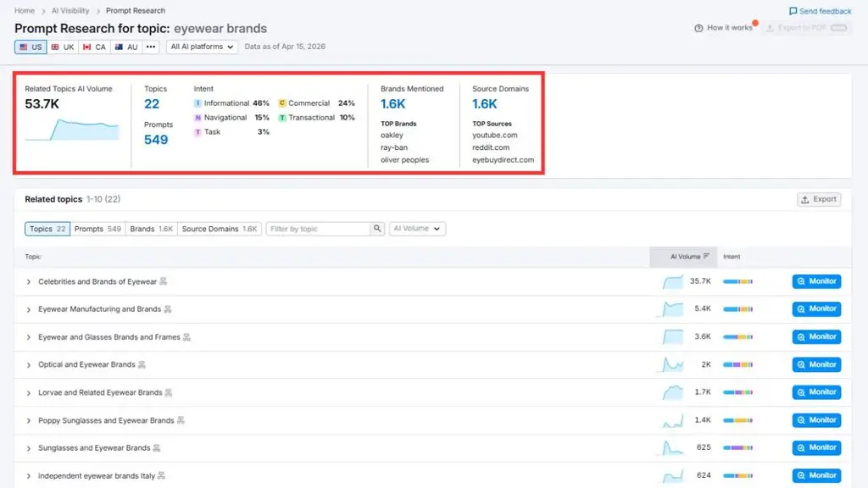Click intent bar for 2K volume row

tap(738, 364)
